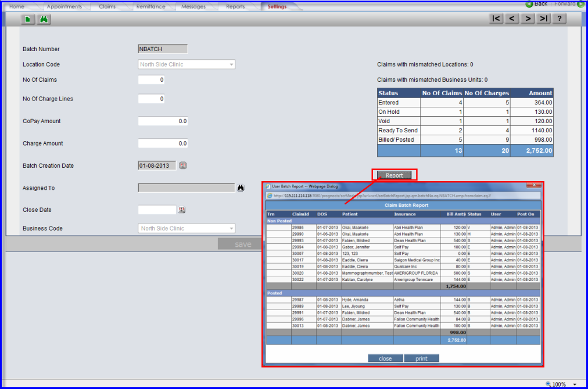
Task: Click the No Of Claims input field
Action: pyautogui.click(x=151, y=80)
